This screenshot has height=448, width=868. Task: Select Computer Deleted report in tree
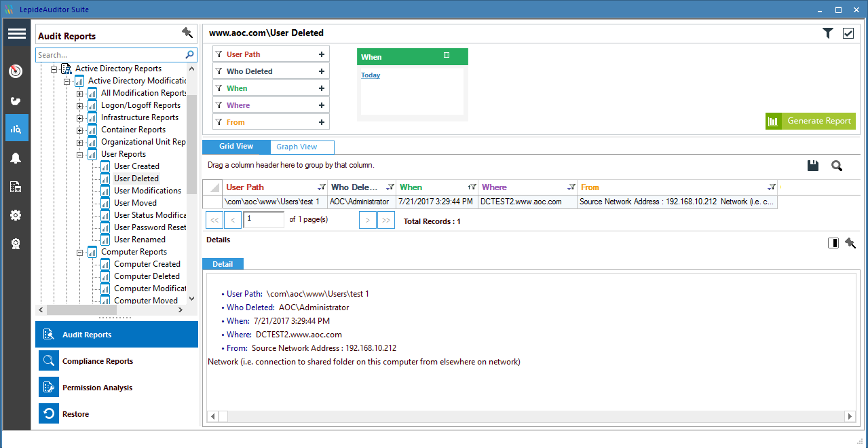147,276
